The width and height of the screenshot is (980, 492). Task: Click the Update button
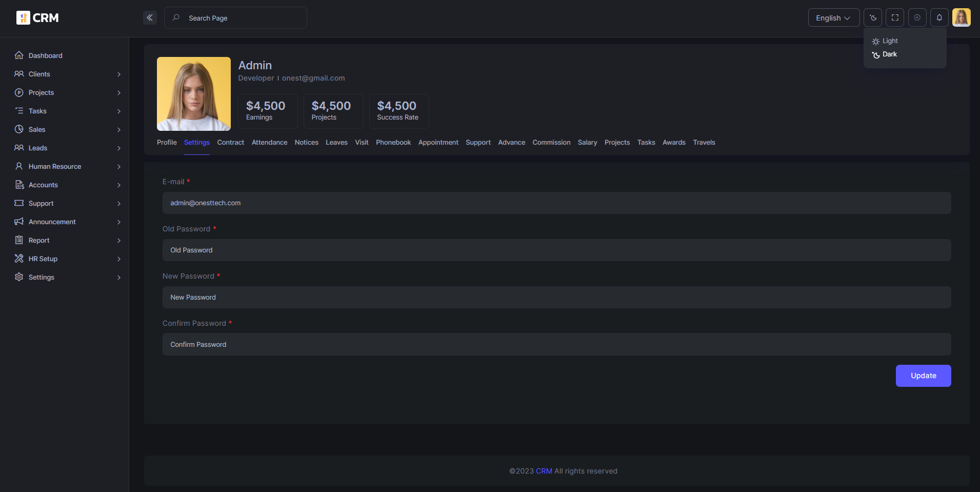point(923,376)
